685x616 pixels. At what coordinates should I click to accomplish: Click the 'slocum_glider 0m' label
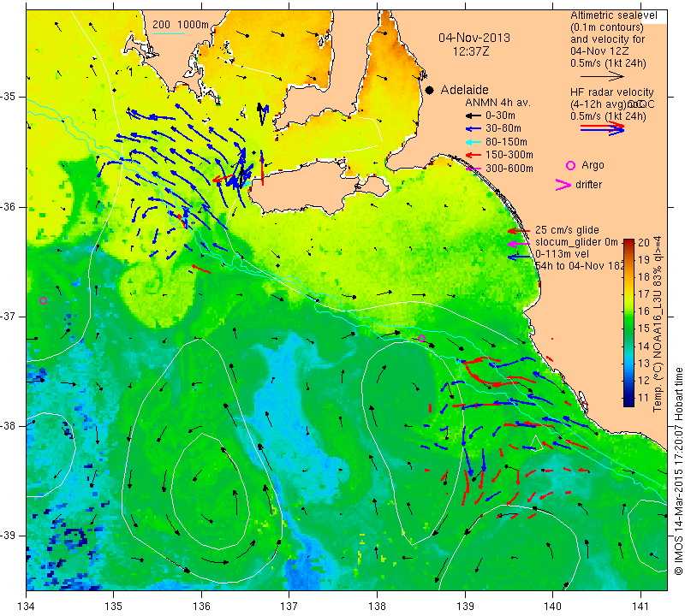(576, 242)
